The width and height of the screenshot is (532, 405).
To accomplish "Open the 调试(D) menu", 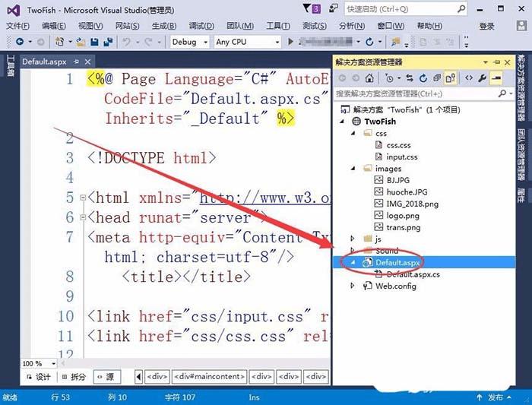I will click(201, 26).
